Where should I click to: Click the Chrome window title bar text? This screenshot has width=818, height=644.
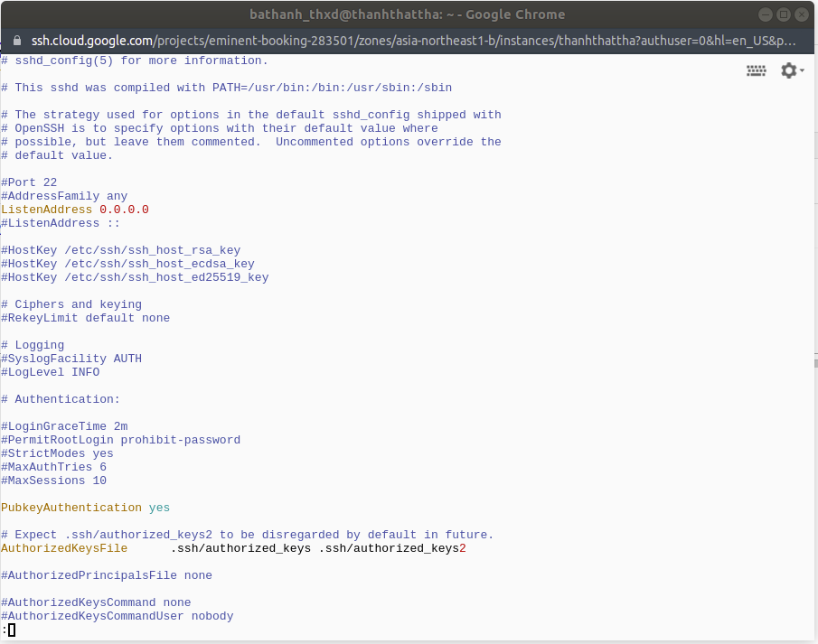[408, 14]
